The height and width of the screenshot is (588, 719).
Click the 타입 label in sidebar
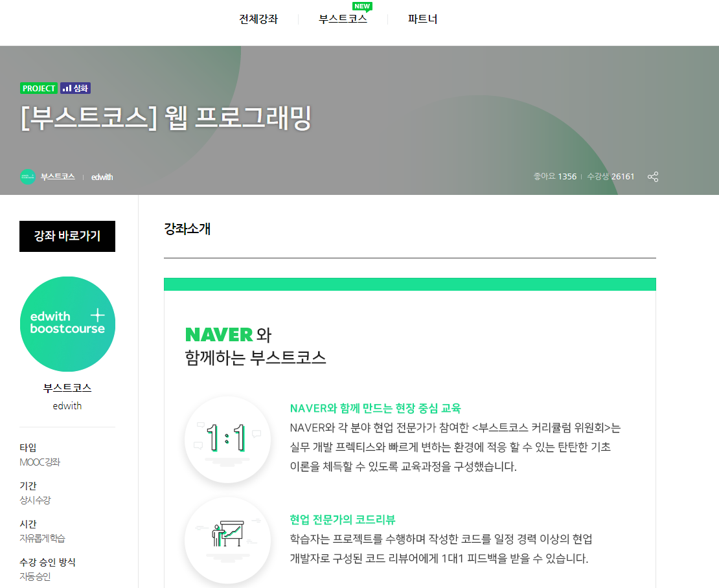pos(28,447)
